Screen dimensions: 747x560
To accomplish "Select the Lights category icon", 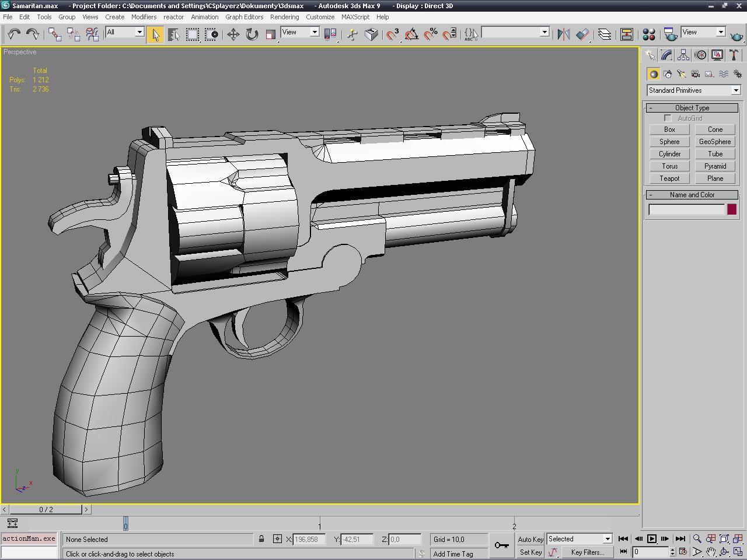I will coord(682,74).
